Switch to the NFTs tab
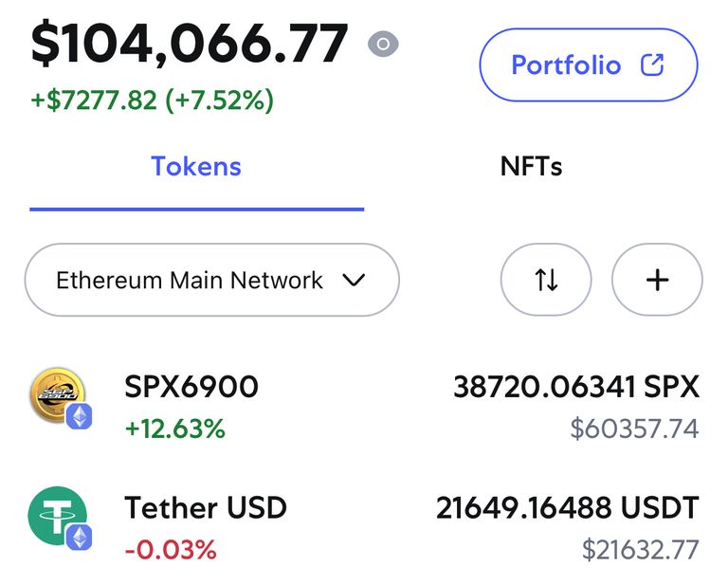Screen dimensions: 728x585 click(531, 166)
